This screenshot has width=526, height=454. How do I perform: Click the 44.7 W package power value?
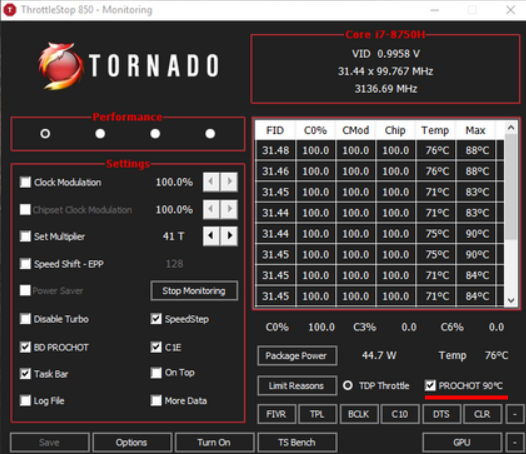379,355
